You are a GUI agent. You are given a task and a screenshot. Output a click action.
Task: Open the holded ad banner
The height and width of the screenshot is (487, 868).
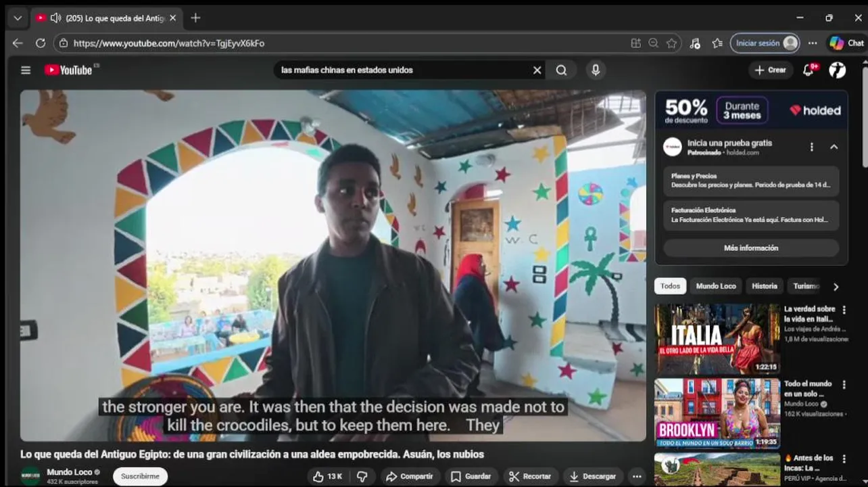751,110
